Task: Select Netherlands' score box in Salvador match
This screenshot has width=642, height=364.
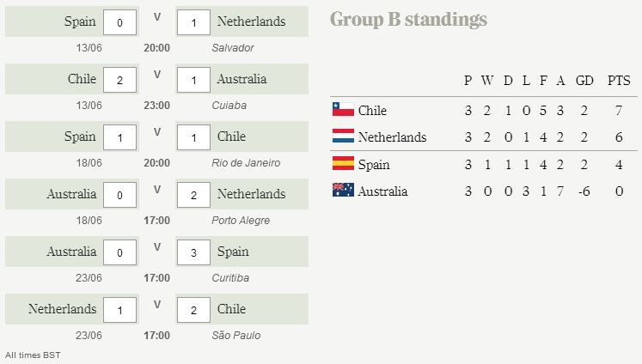Action: coord(193,22)
